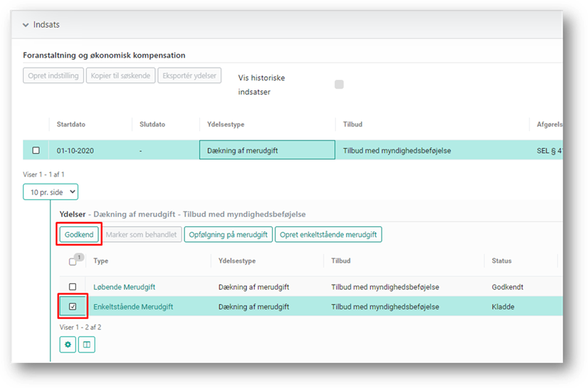
Task: Collapse the Indsats section chevron
Action: 26,25
